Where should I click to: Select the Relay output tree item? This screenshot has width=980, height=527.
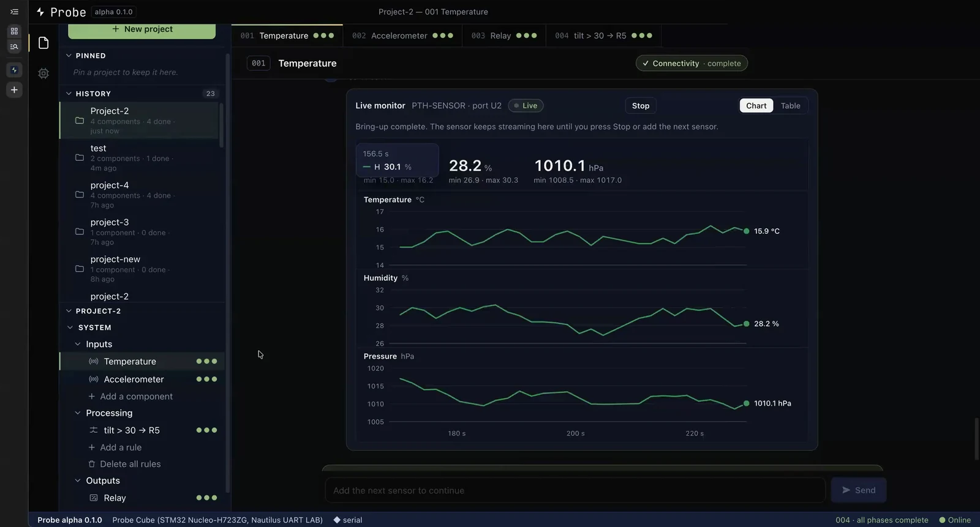(142, 498)
